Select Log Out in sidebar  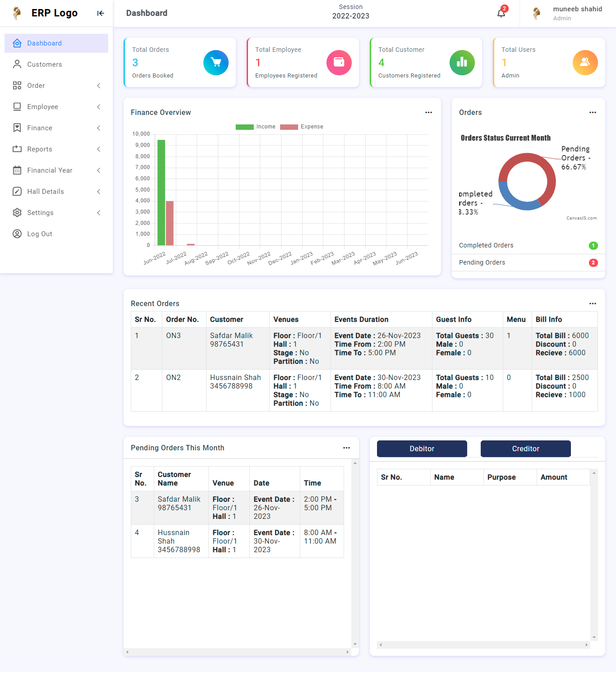(x=39, y=234)
